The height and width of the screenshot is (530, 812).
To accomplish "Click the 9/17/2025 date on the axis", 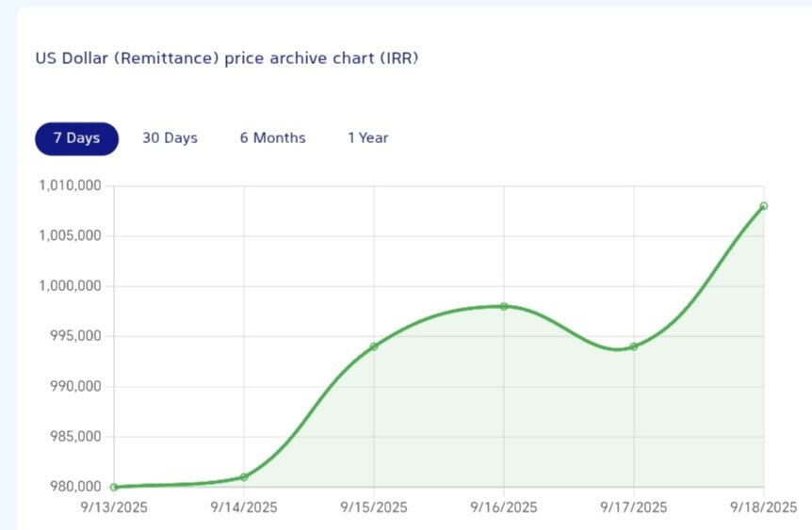I will 634,507.
